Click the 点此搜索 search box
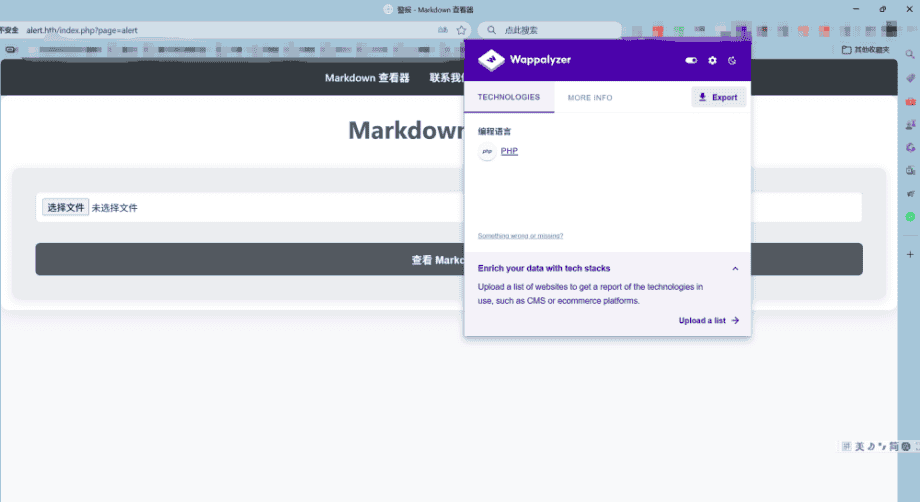920x502 pixels. tap(550, 30)
